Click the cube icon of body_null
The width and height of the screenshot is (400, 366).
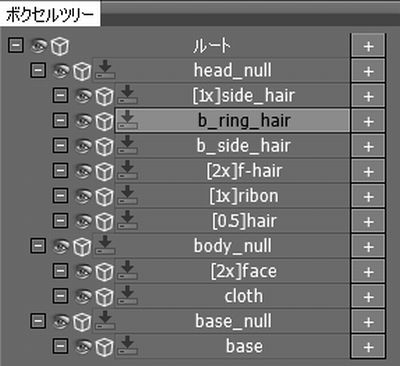(x=82, y=247)
